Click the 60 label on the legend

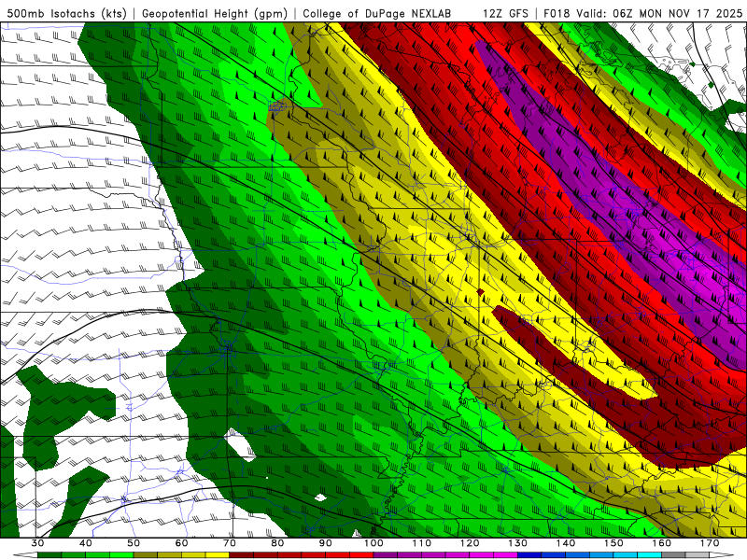[x=181, y=543]
